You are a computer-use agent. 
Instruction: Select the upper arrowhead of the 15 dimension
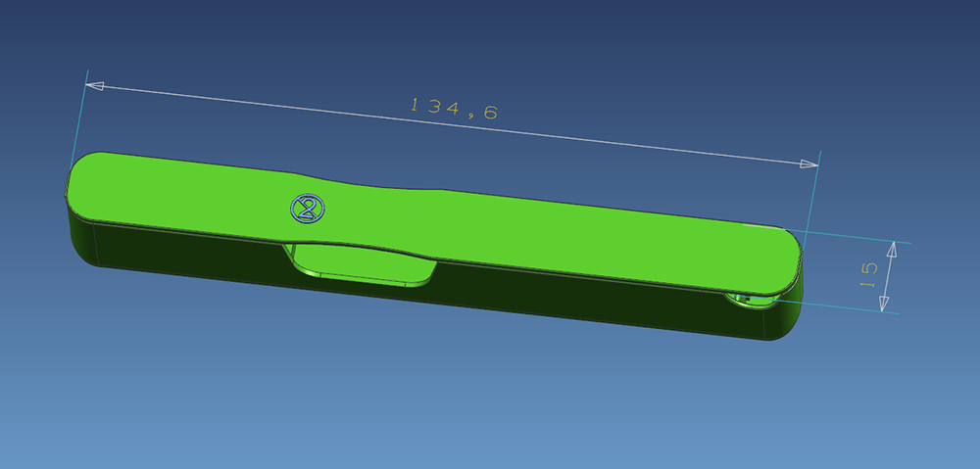point(892,250)
